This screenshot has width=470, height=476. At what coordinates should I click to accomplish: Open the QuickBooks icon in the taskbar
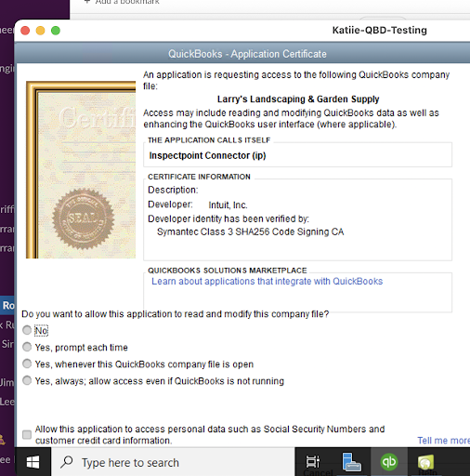tap(389, 462)
